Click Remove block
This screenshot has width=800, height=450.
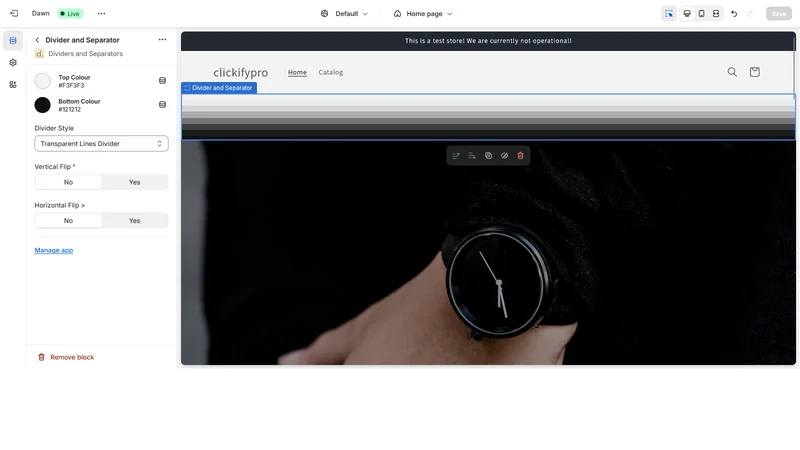(x=66, y=357)
